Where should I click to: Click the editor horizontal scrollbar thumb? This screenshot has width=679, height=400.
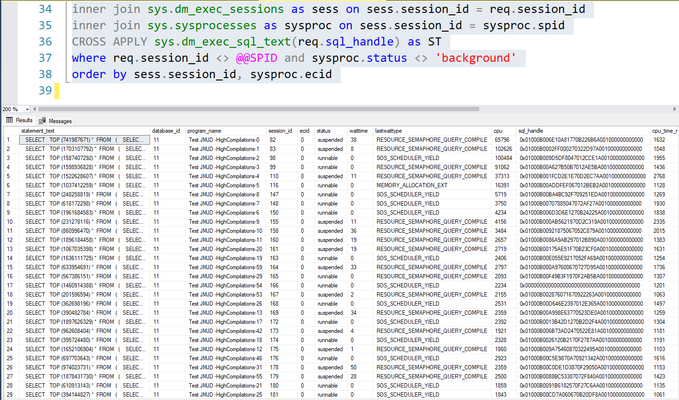[x=259, y=109]
